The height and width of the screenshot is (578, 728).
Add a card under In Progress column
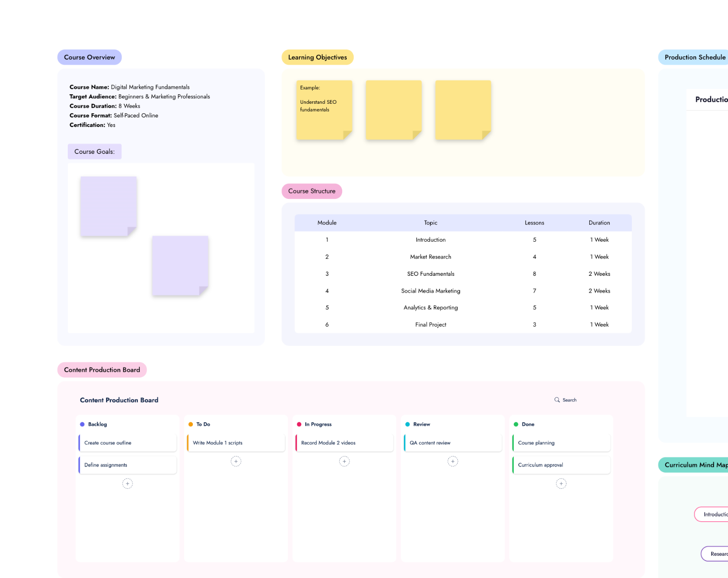point(344,461)
